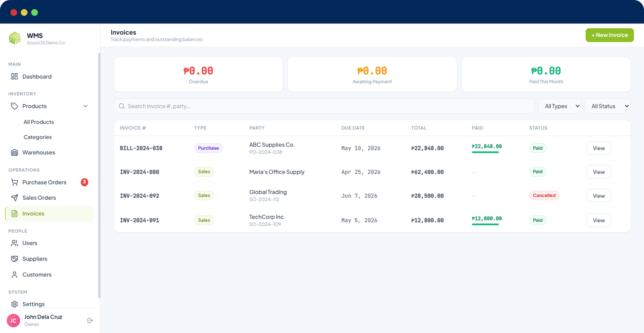Open All Products in sidebar
This screenshot has width=644, height=333.
[x=39, y=122]
